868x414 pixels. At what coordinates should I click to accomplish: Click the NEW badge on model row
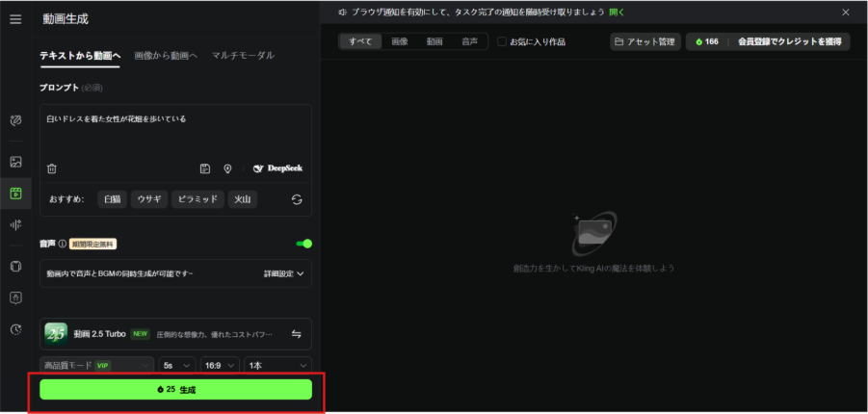[140, 334]
